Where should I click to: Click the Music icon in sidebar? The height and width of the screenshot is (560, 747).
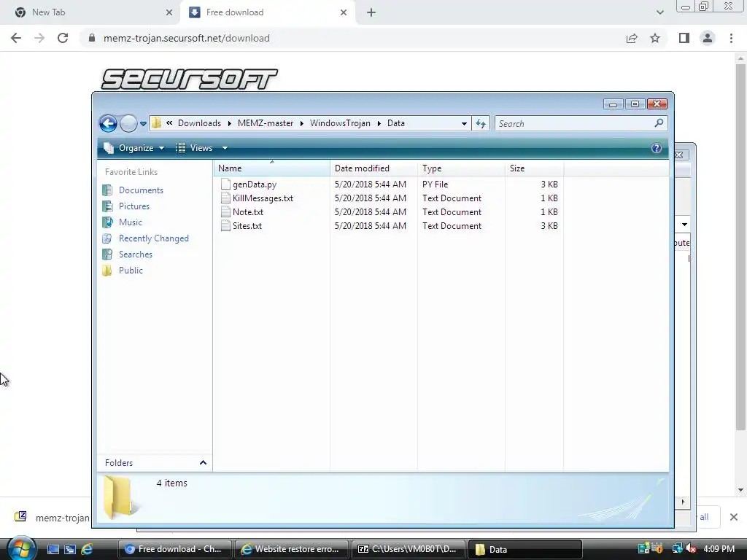pyautogui.click(x=108, y=222)
